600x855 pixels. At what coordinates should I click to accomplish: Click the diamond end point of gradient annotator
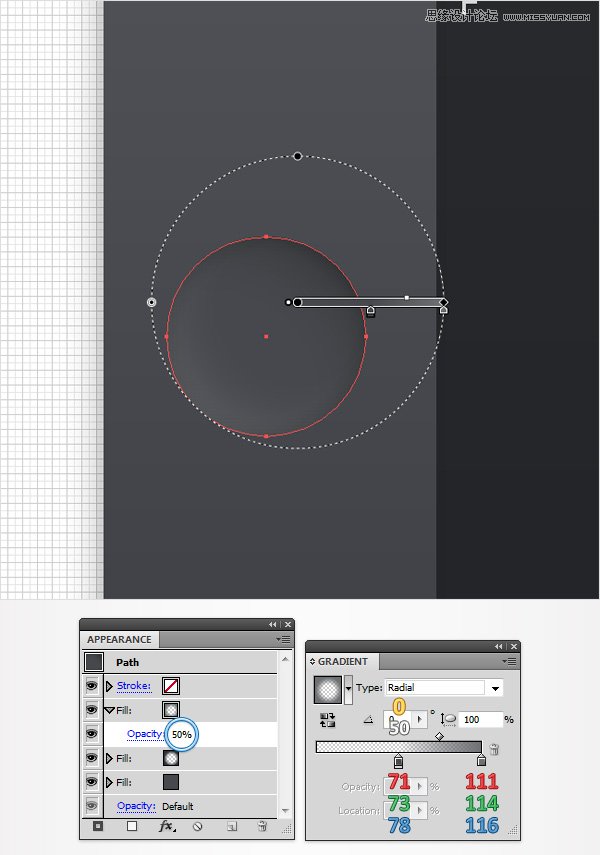point(443,302)
